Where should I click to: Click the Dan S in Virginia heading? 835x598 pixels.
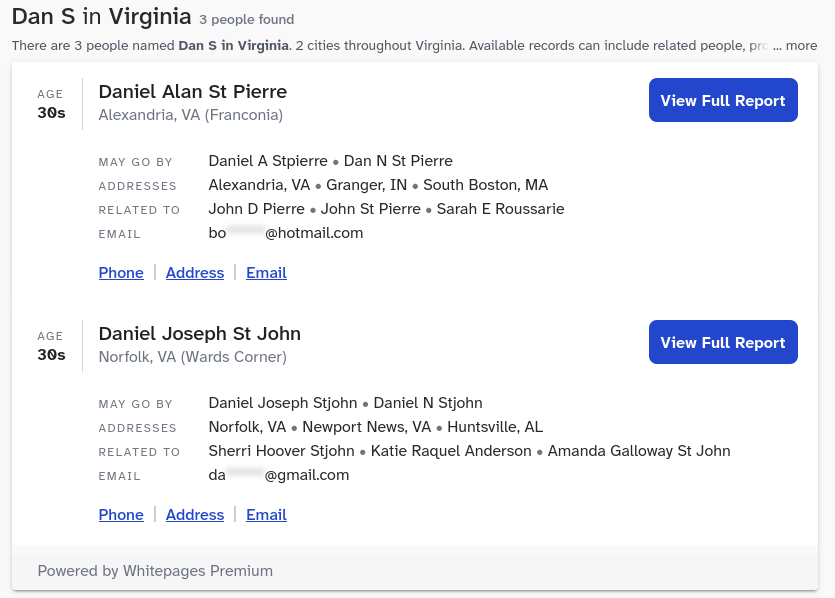pyautogui.click(x=101, y=16)
